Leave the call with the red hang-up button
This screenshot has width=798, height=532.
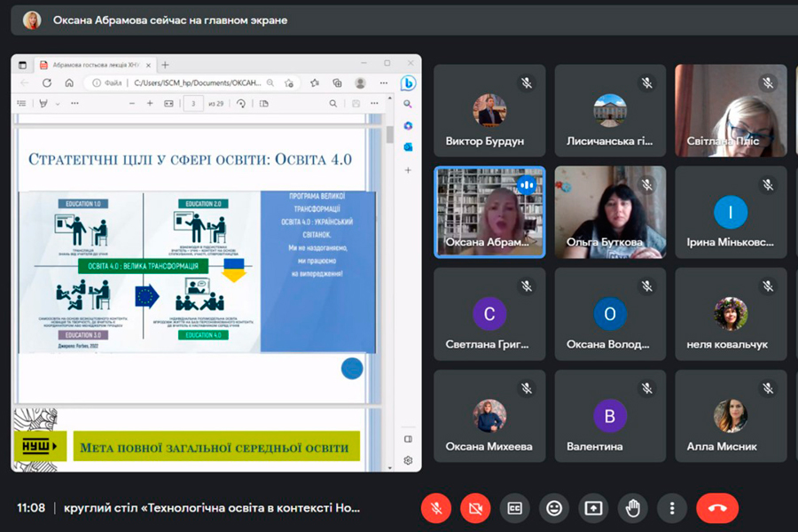(x=717, y=508)
